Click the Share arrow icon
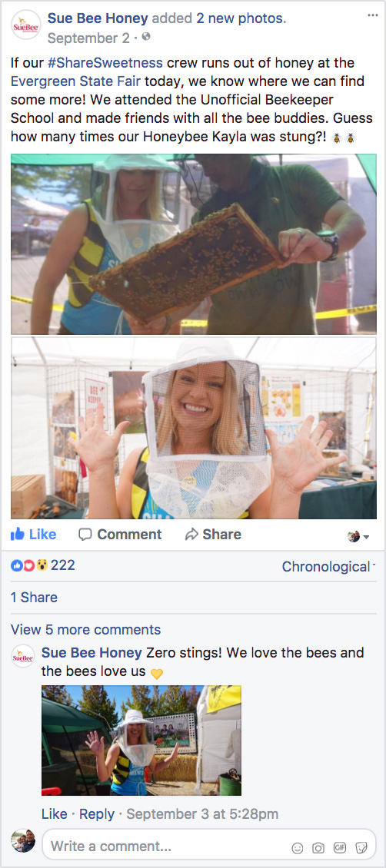 click(191, 534)
